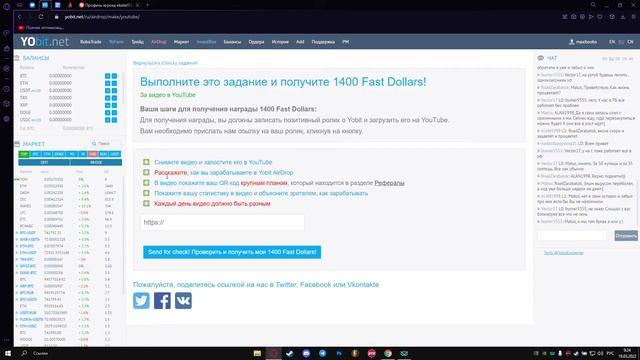Check the 'Снимите видео и запостите' checkbox
The width and height of the screenshot is (640, 360).
146,162
